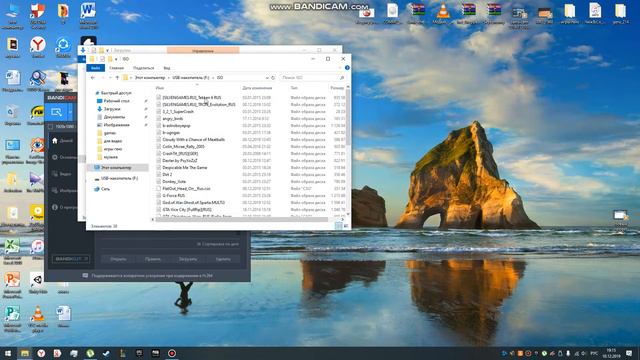Click the horizontal scrollbar of file list
Screen dimensions: 640x360
point(243,220)
